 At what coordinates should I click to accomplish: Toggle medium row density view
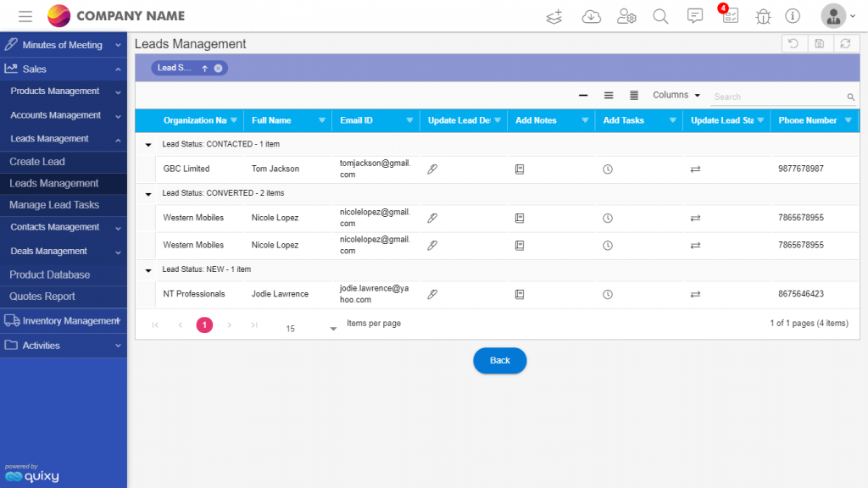coord(608,96)
